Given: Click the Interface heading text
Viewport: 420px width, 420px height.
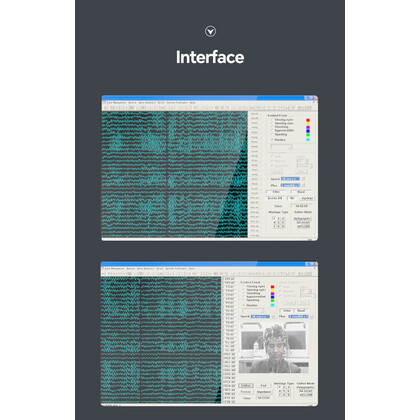Looking at the screenshot, I should (x=210, y=57).
